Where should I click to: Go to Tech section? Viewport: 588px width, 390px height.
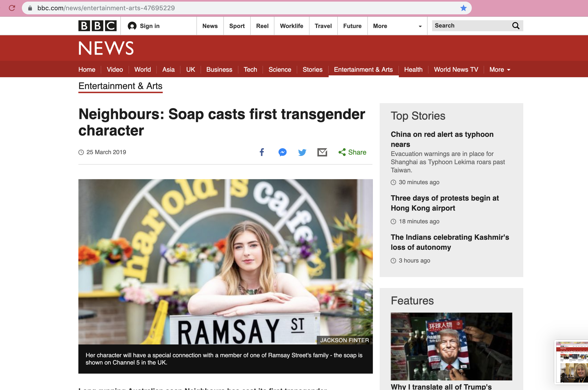pyautogui.click(x=250, y=70)
